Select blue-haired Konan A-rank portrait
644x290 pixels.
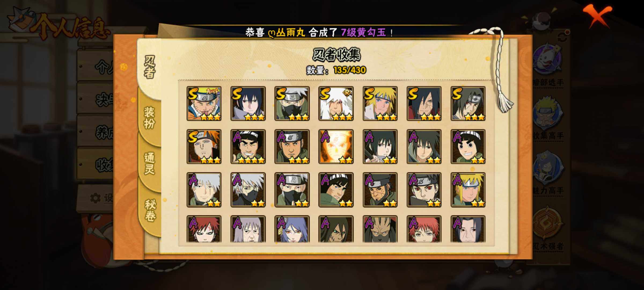[x=292, y=229]
